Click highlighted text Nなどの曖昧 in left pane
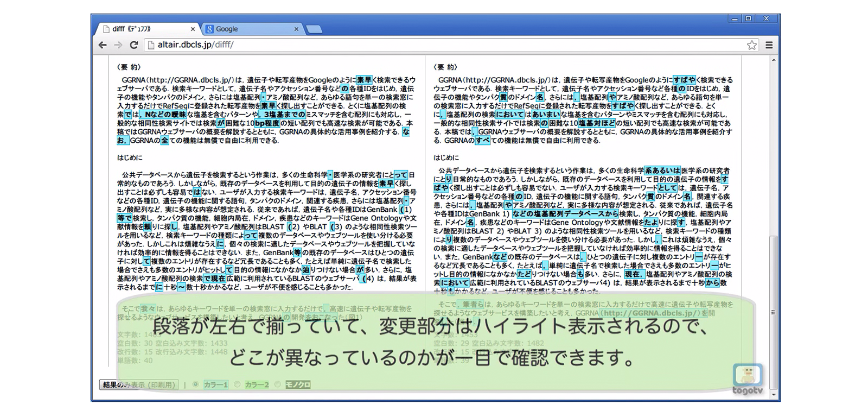Viewport: 868px width, 417px height. (163, 115)
